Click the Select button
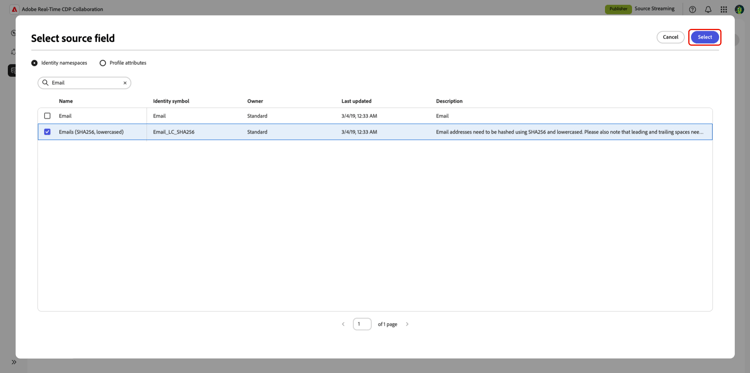This screenshot has width=750, height=373. 705,37
